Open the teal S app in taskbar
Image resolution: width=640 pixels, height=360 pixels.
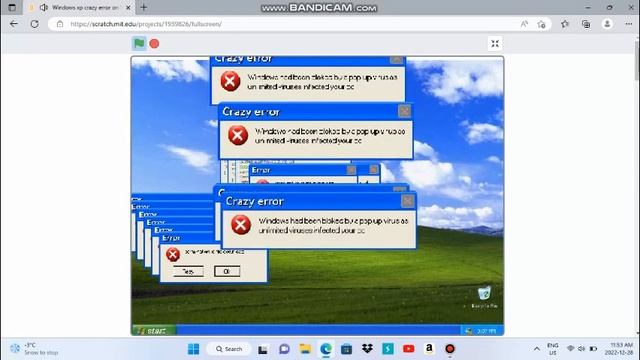(388, 349)
